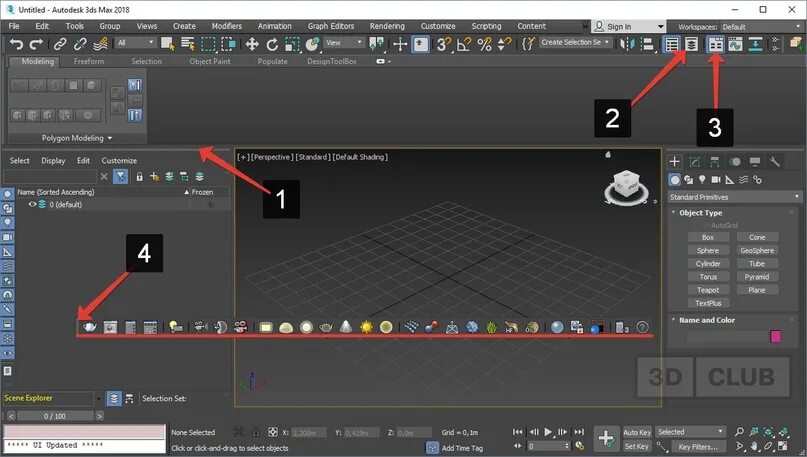Viewport: 807px width, 457px height.
Task: Select Cameras category icon
Action: tap(716, 180)
